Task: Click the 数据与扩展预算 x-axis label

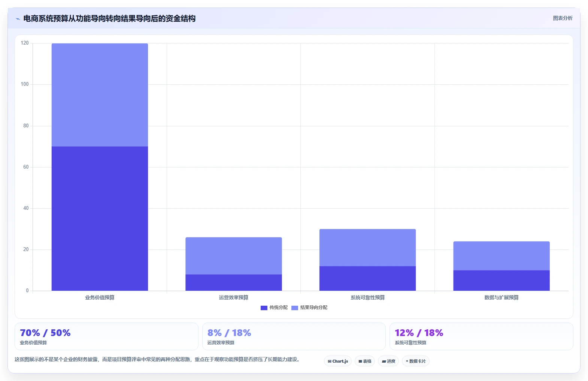Action: (x=501, y=297)
